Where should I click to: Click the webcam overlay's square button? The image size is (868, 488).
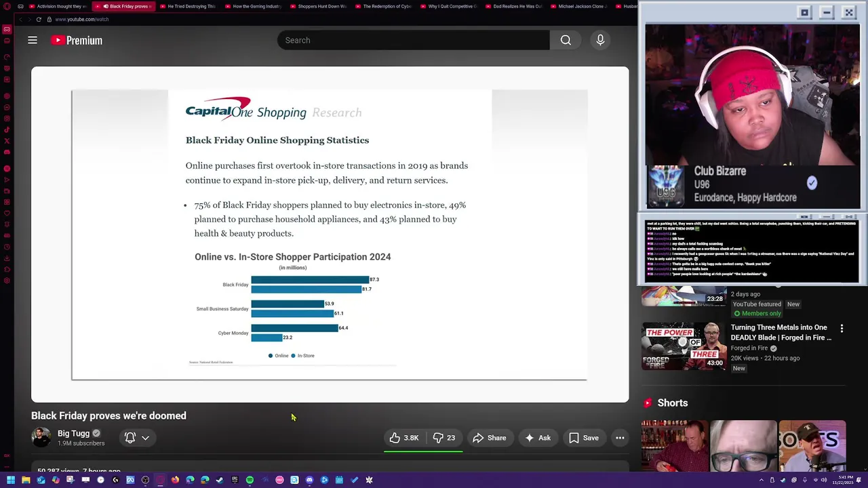pyautogui.click(x=804, y=12)
